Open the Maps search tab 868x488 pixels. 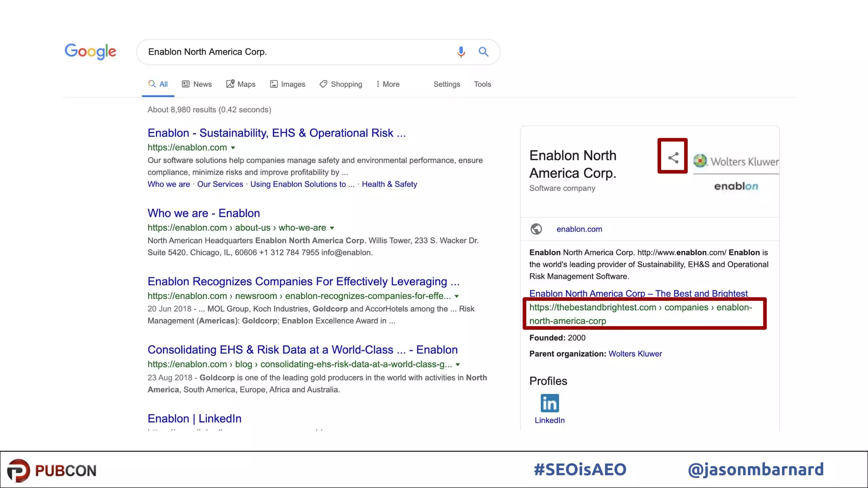tap(241, 84)
